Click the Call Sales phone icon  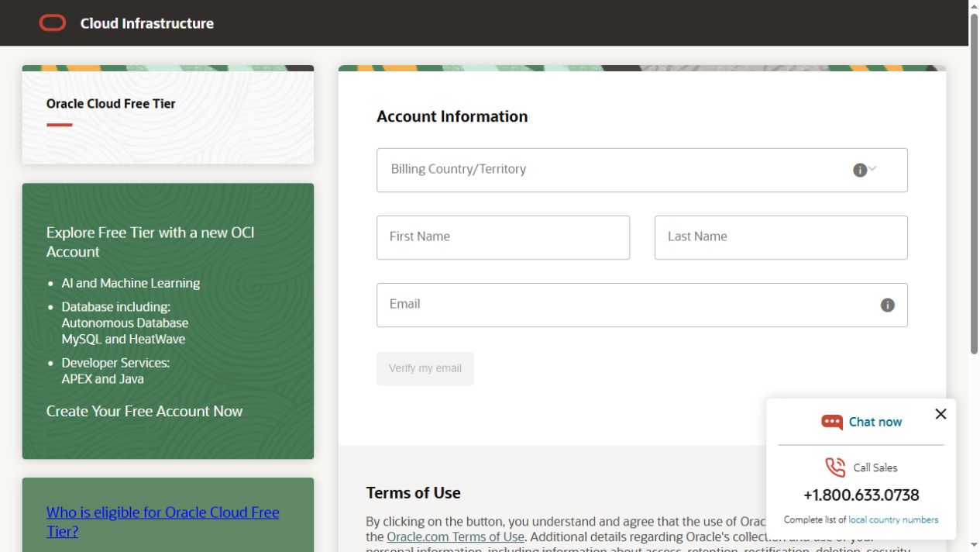835,467
